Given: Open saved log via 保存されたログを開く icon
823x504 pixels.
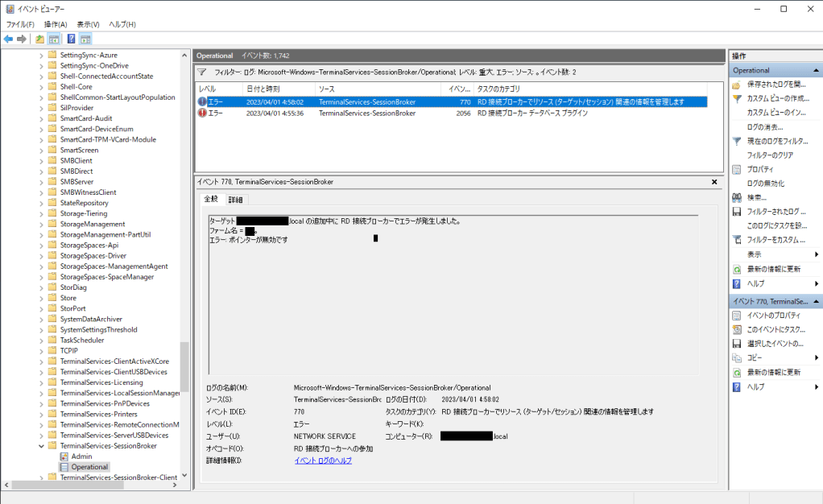Looking at the screenshot, I should click(x=737, y=84).
